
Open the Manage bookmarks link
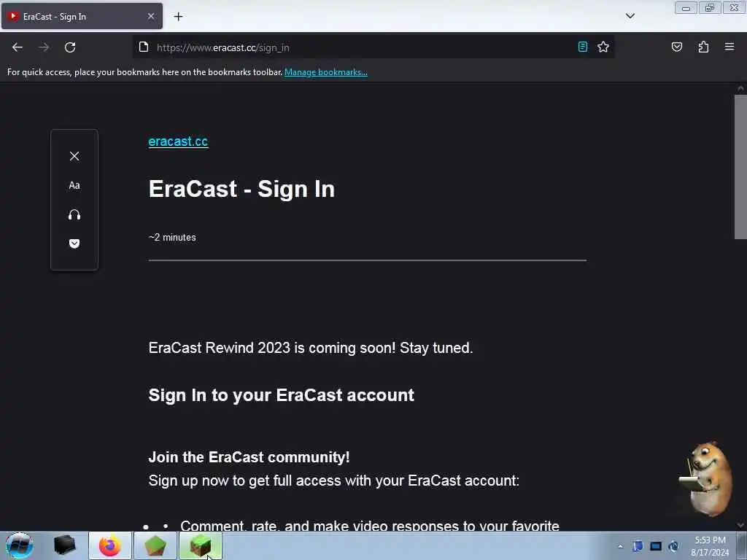click(x=326, y=72)
